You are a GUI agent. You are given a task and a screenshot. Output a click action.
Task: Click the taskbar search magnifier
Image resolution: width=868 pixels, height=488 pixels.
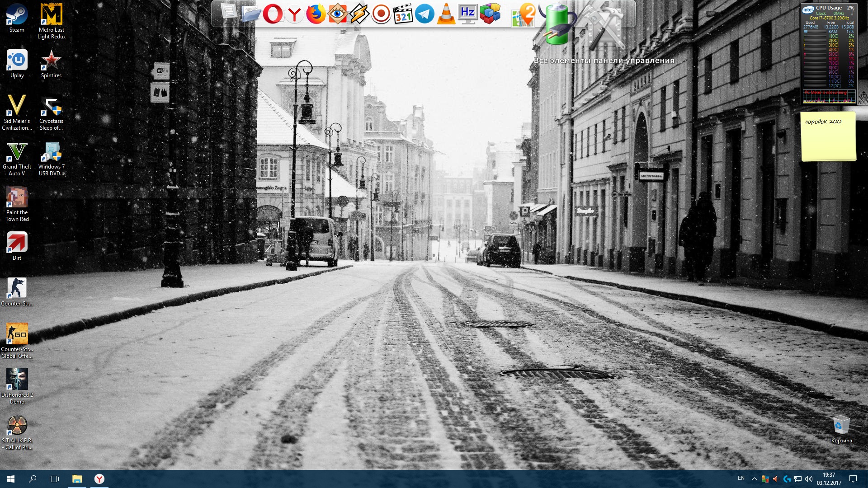click(x=33, y=479)
